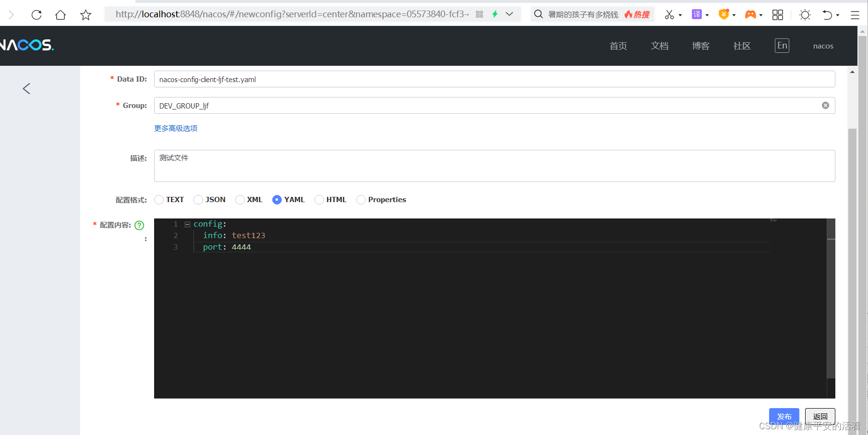Open browser hamburger menu
The height and width of the screenshot is (435, 868).
[x=855, y=15]
